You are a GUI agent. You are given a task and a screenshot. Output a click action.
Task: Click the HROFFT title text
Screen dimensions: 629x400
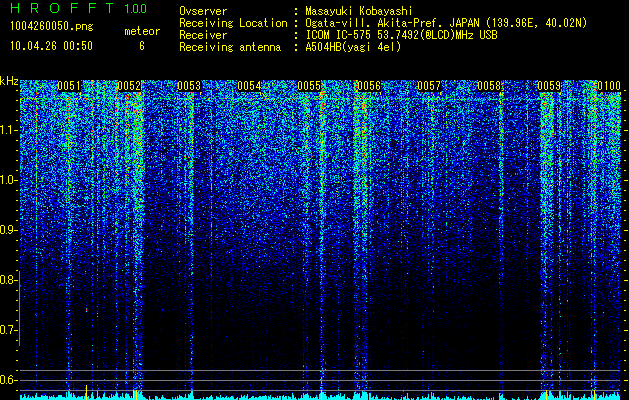pos(62,8)
